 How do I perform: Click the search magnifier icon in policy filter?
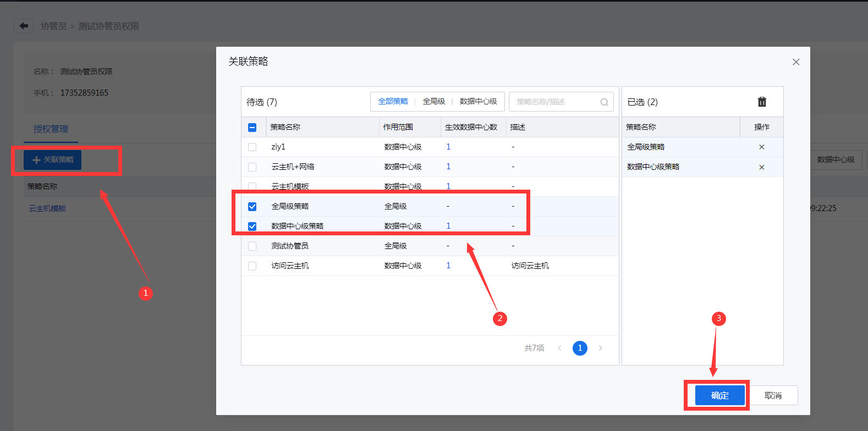point(604,102)
